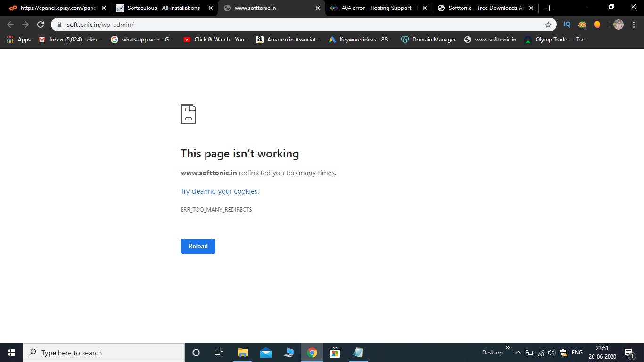This screenshot has width=644, height=362.
Task: Switch to Softtonic Free Downloads tab
Action: point(486,8)
